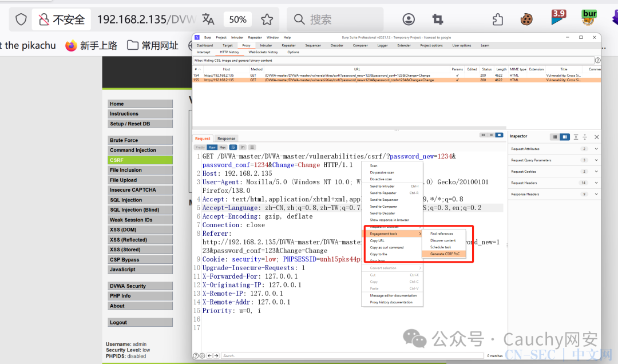
Task: Close the Inspector panel
Action: [597, 137]
